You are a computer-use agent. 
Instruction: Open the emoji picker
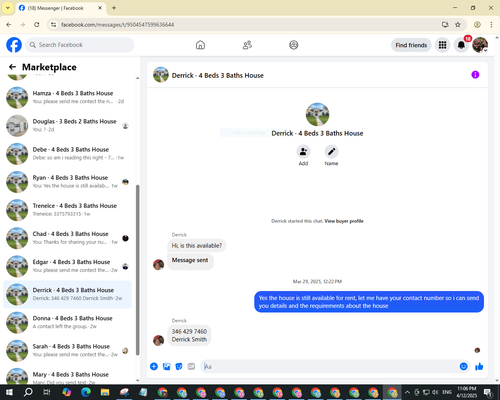click(x=463, y=366)
